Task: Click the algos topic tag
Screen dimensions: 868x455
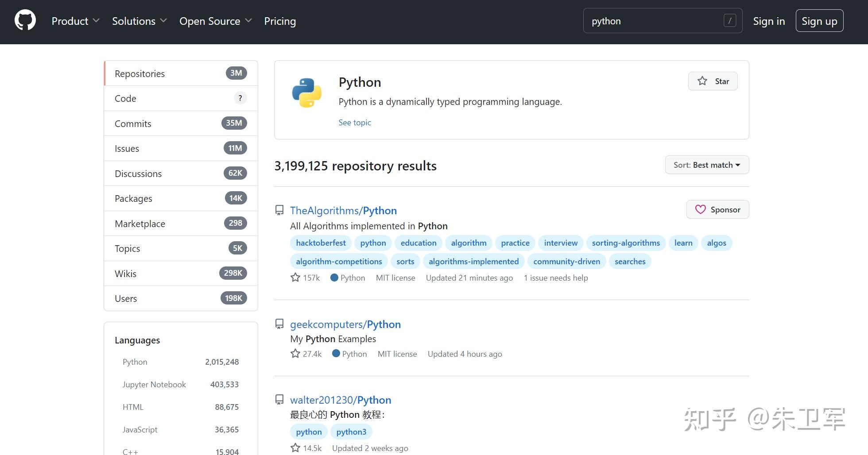Action: pyautogui.click(x=717, y=243)
